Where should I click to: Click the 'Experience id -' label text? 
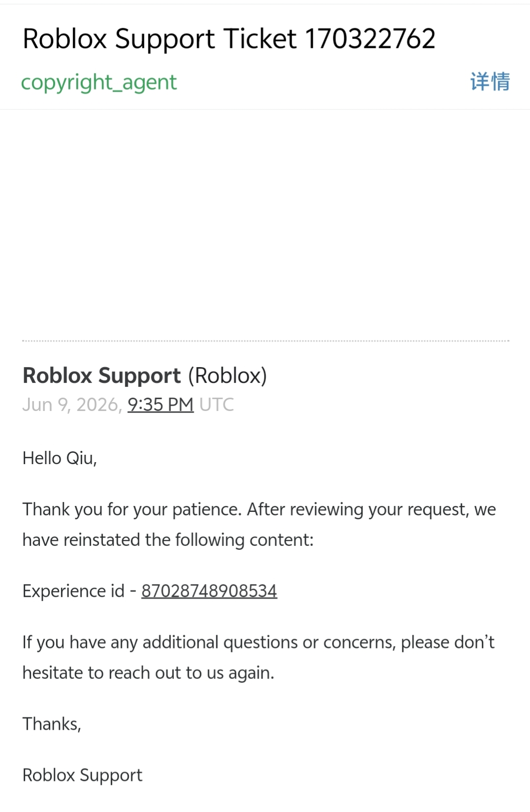79,591
